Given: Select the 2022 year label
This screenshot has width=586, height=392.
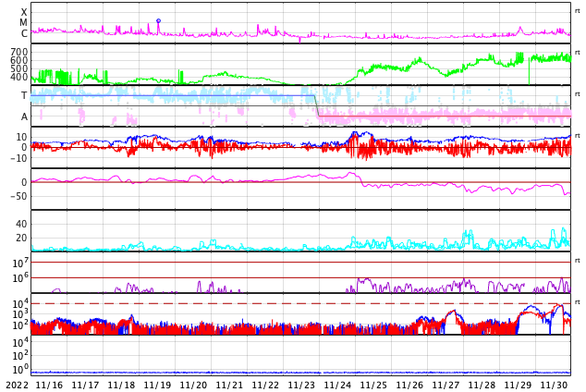Looking at the screenshot, I should click(x=18, y=386).
